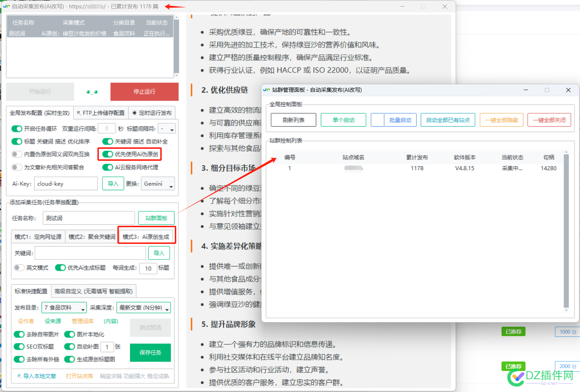This screenshot has height=392, width=580.
Task: Toggle 开启任务循环 switch
Action: [17, 128]
